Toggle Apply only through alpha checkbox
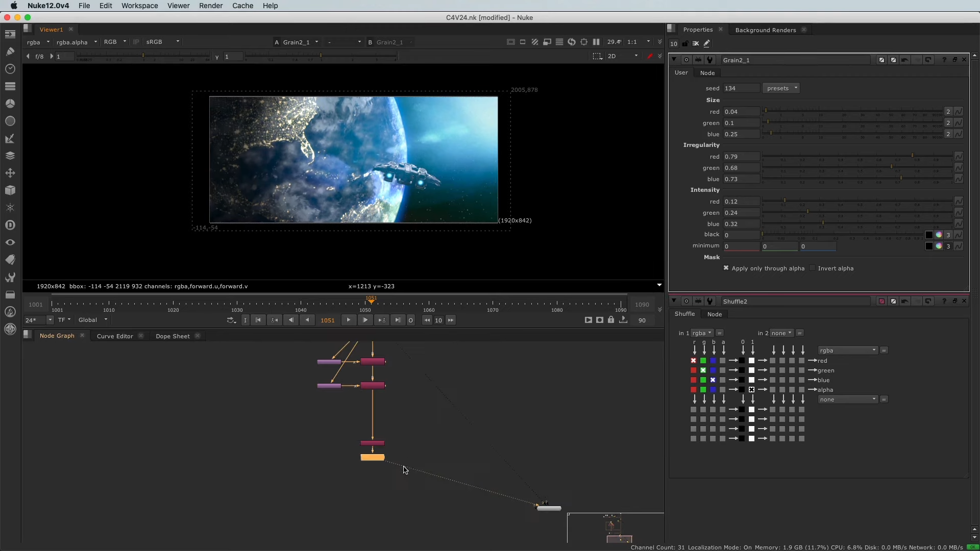The height and width of the screenshot is (551, 980). pyautogui.click(x=726, y=268)
